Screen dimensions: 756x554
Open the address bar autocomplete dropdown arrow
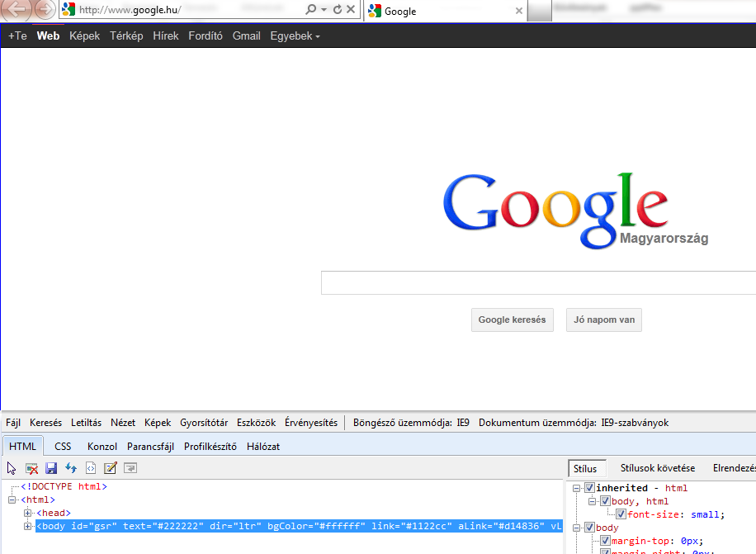(x=324, y=10)
